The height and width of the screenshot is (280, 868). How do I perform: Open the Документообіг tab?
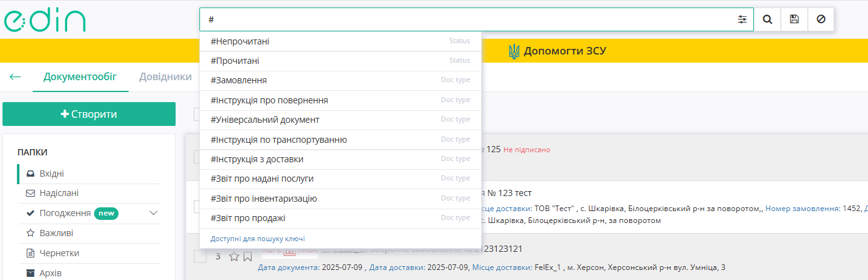(80, 77)
